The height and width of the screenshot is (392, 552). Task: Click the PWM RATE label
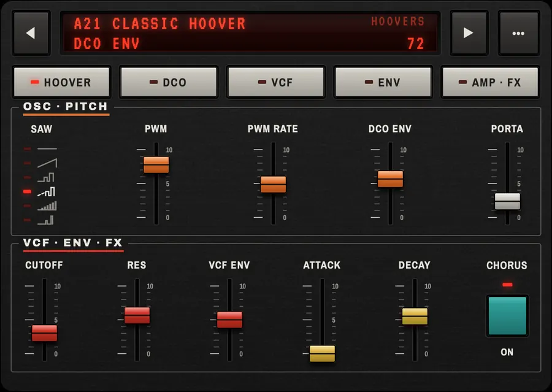pos(273,129)
